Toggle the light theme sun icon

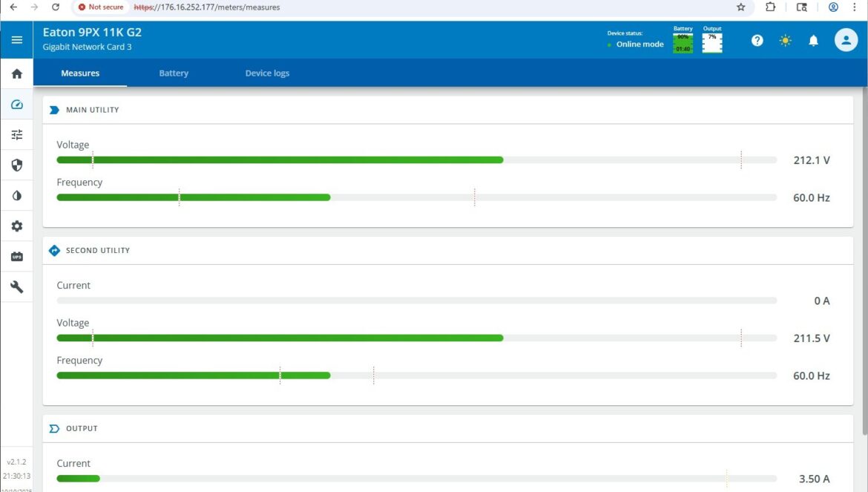785,41
